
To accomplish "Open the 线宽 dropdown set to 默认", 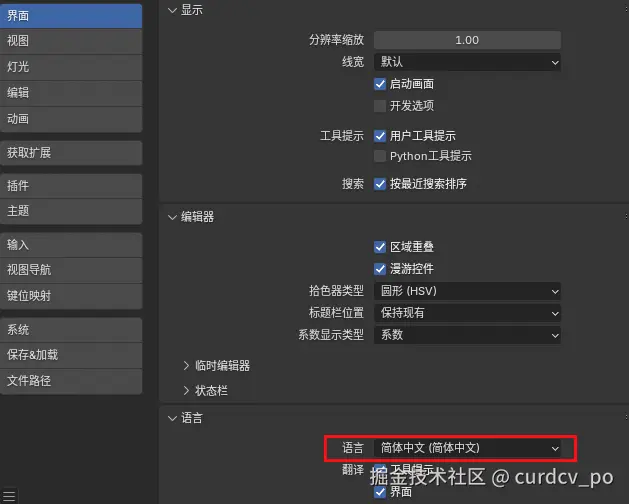I will (467, 62).
